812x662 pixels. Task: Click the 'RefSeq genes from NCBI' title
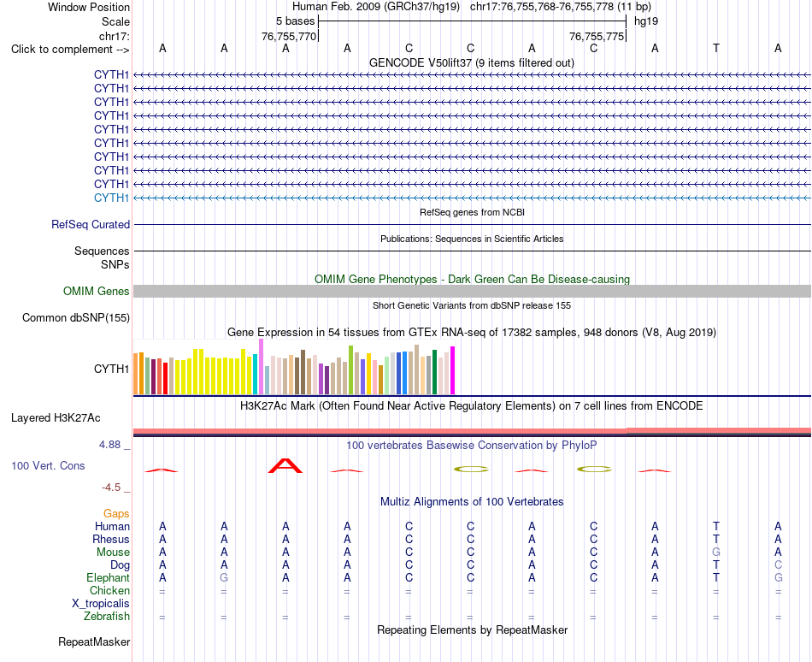click(472, 212)
